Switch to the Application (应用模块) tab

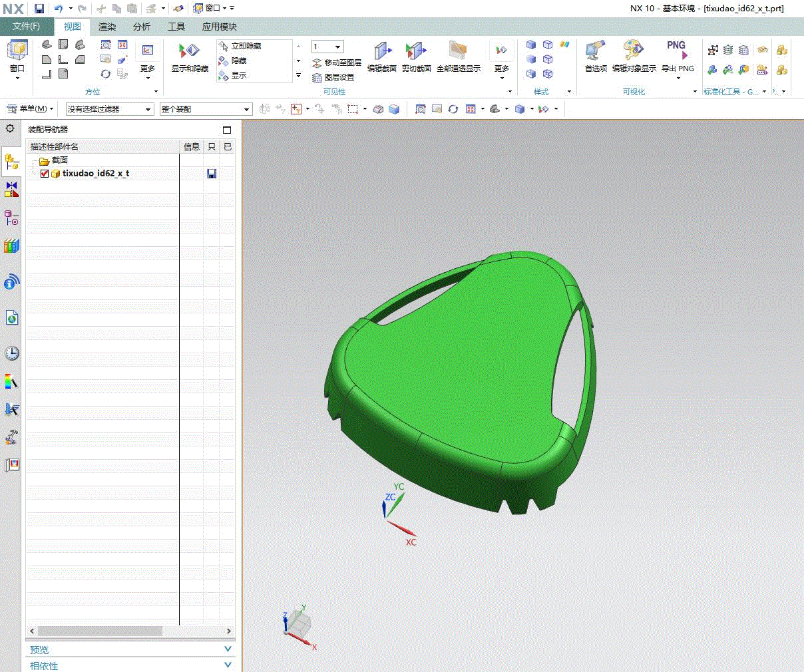tap(220, 27)
